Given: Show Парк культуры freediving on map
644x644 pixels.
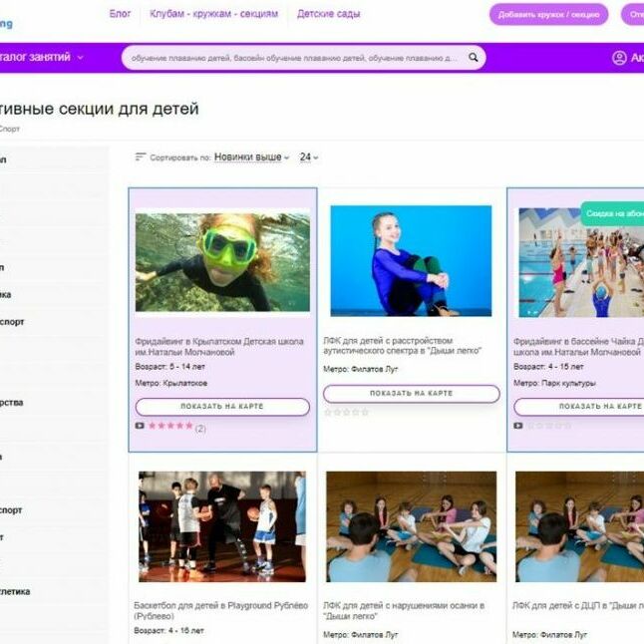Looking at the screenshot, I should (x=579, y=406).
